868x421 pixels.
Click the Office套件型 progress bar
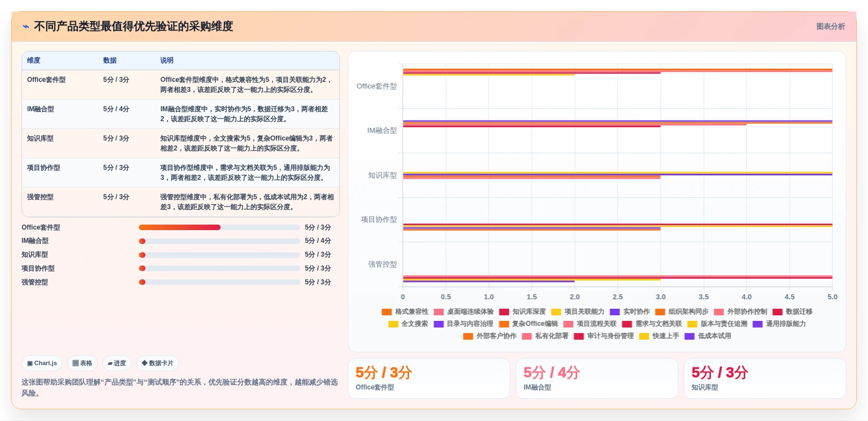[219, 227]
